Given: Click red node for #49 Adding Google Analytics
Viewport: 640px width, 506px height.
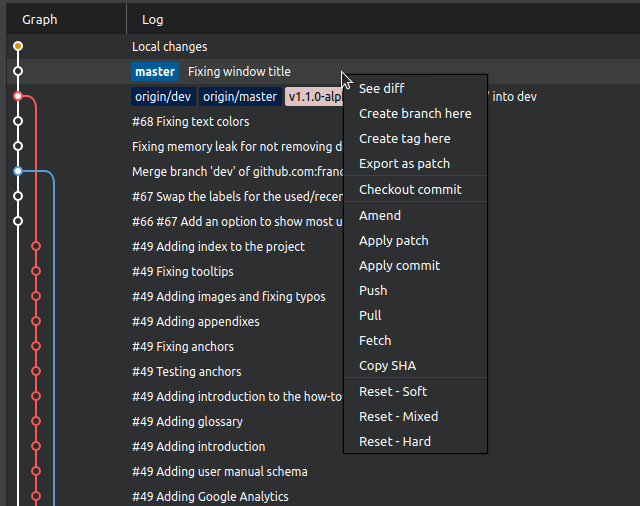Looking at the screenshot, I should pyautogui.click(x=36, y=496).
